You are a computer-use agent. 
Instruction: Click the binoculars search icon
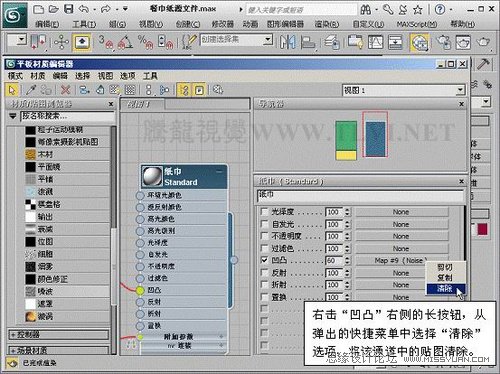pos(366,10)
